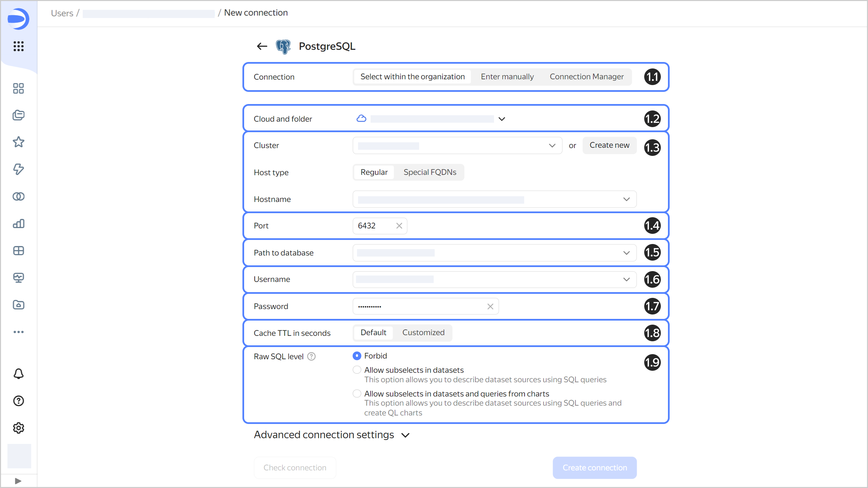Image resolution: width=868 pixels, height=488 pixels.
Task: Expand Advanced connection settings section
Action: pyautogui.click(x=332, y=434)
